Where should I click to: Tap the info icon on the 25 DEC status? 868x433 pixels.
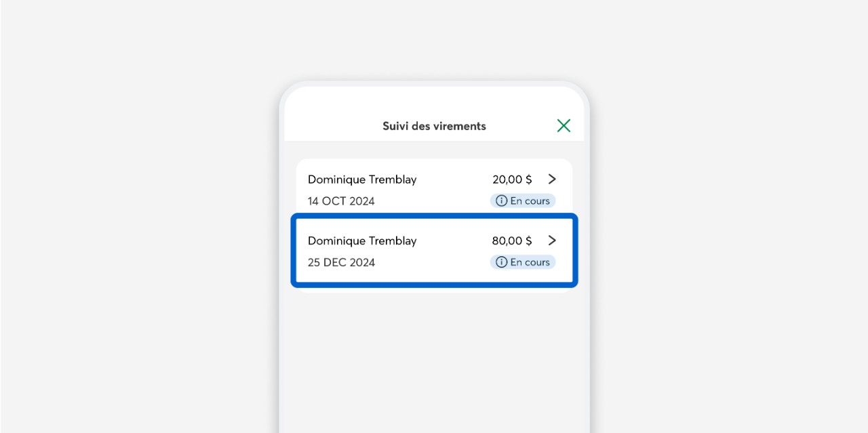pyautogui.click(x=501, y=262)
